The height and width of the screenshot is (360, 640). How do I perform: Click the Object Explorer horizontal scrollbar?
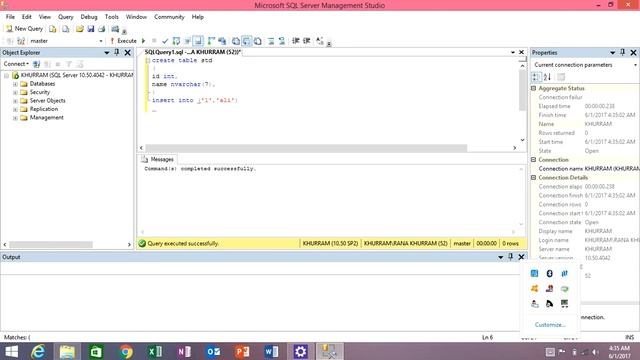coord(51,244)
